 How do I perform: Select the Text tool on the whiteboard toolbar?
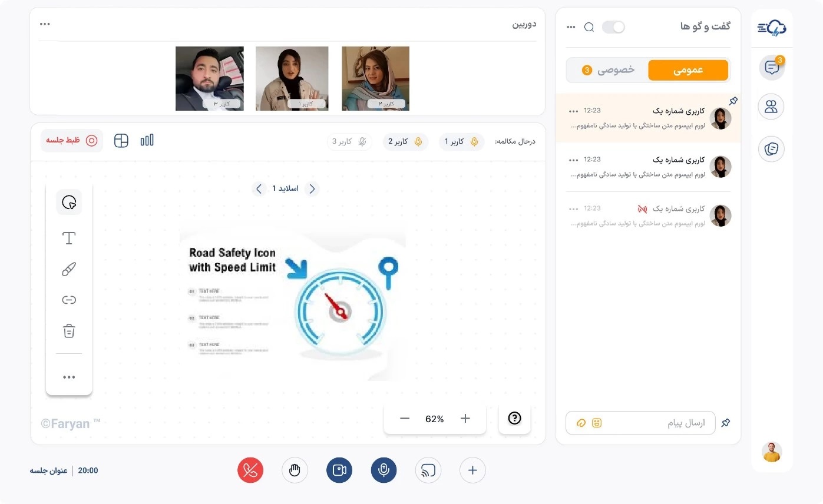pyautogui.click(x=68, y=238)
